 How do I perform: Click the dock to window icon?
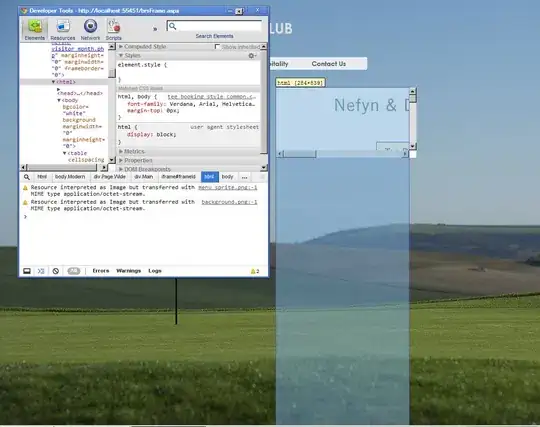[27, 271]
